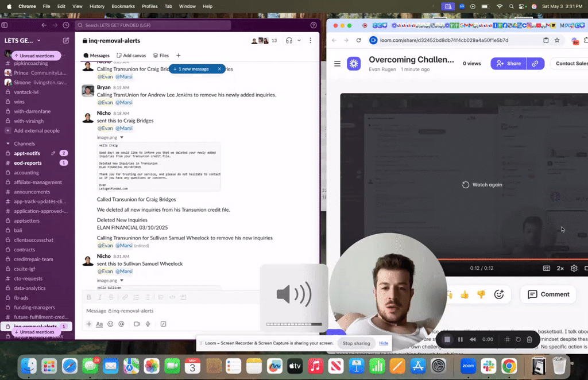
Task: Collapse image.png in Craig Bridges message
Action: [122, 138]
